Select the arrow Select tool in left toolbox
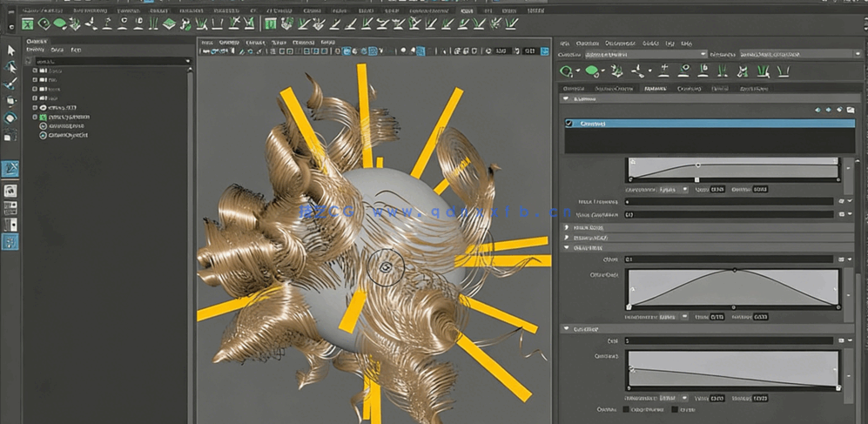 click(x=10, y=50)
